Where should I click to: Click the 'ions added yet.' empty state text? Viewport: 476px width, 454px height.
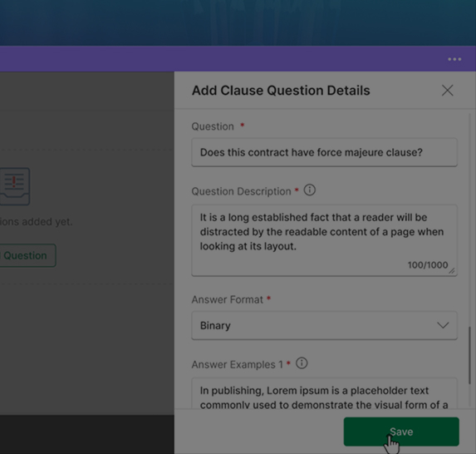(x=36, y=221)
